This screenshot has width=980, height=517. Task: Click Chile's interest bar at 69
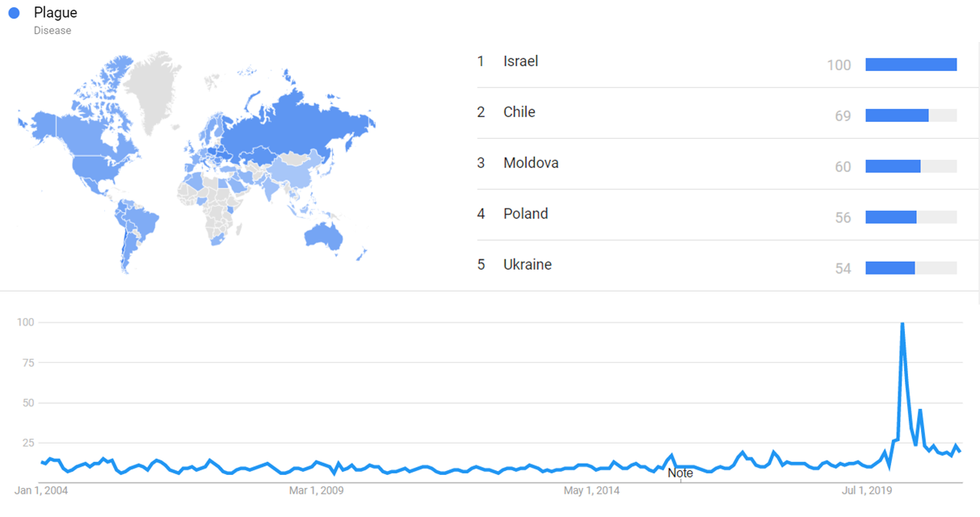click(x=897, y=116)
